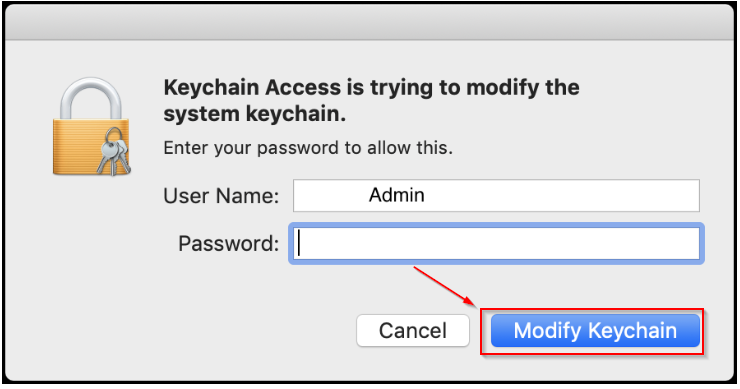Confirm with the Modify Keychain button

[595, 330]
